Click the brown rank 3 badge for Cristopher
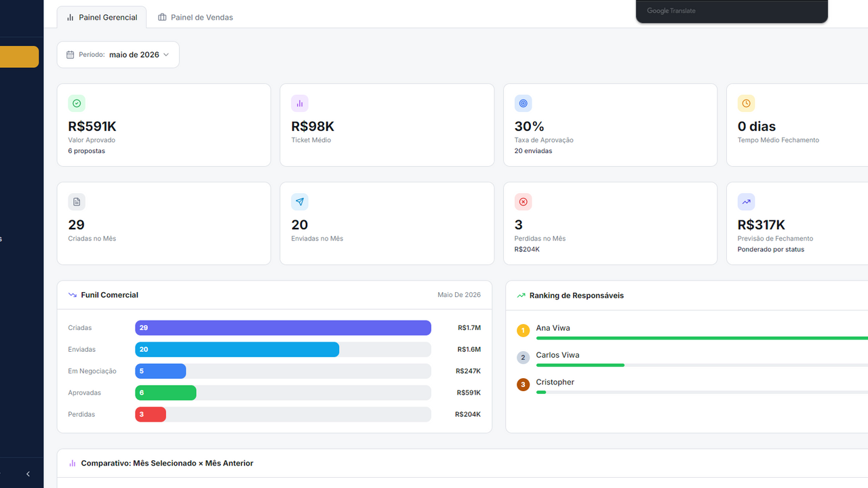Viewport: 868px width, 488px height. 523,385
